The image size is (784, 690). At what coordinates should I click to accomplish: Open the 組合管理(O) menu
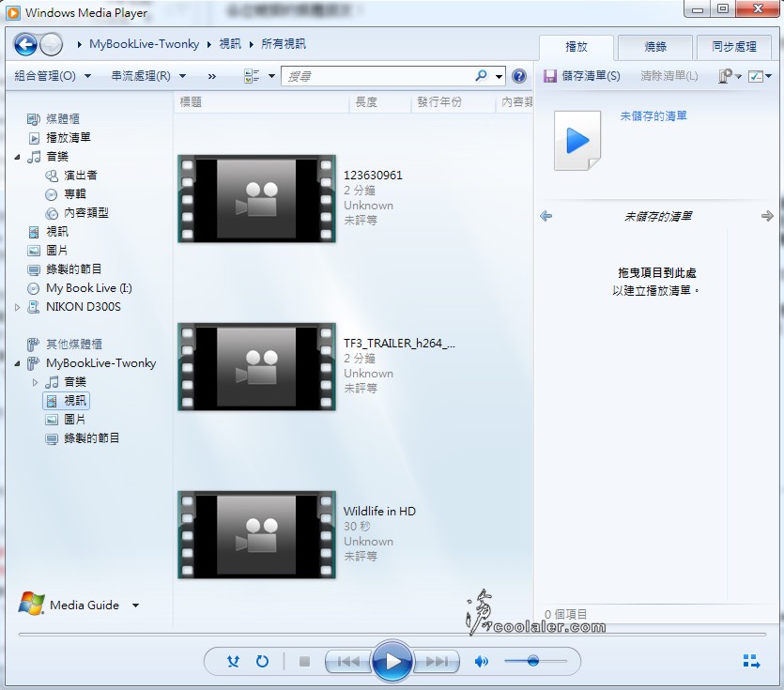coord(53,76)
